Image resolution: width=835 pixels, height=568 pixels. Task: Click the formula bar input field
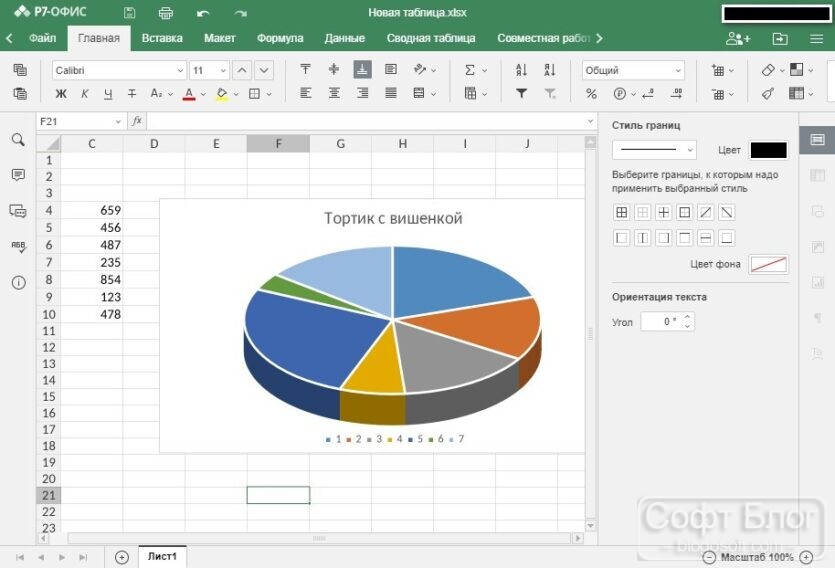coord(367,121)
